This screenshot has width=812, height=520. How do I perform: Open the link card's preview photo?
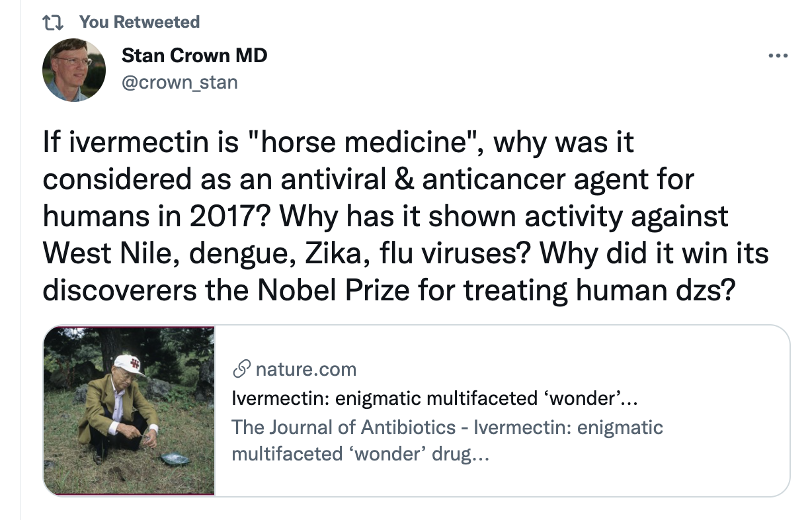pos(130,410)
